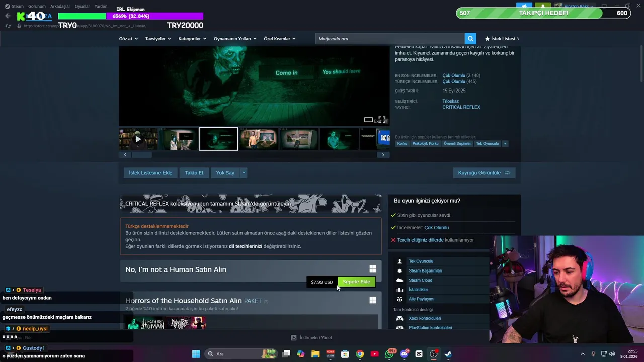Click İstek Listesine Ekle button
The image size is (644, 362).
[x=150, y=173]
